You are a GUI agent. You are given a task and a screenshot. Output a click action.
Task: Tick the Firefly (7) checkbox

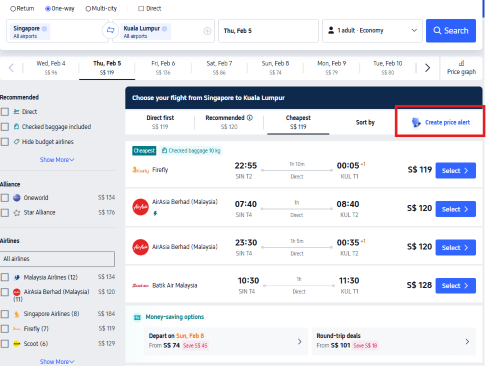pyautogui.click(x=5, y=329)
